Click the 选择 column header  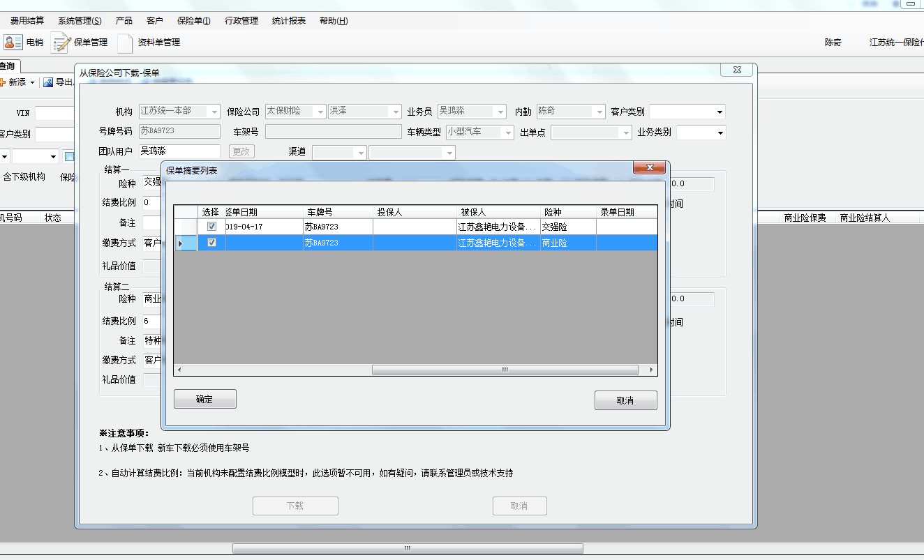[211, 212]
